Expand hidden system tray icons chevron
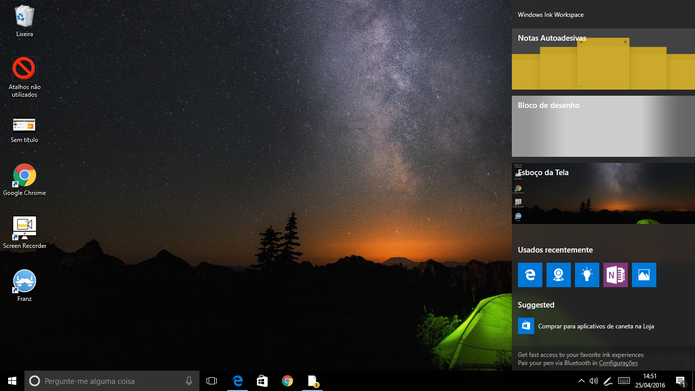 coord(581,381)
